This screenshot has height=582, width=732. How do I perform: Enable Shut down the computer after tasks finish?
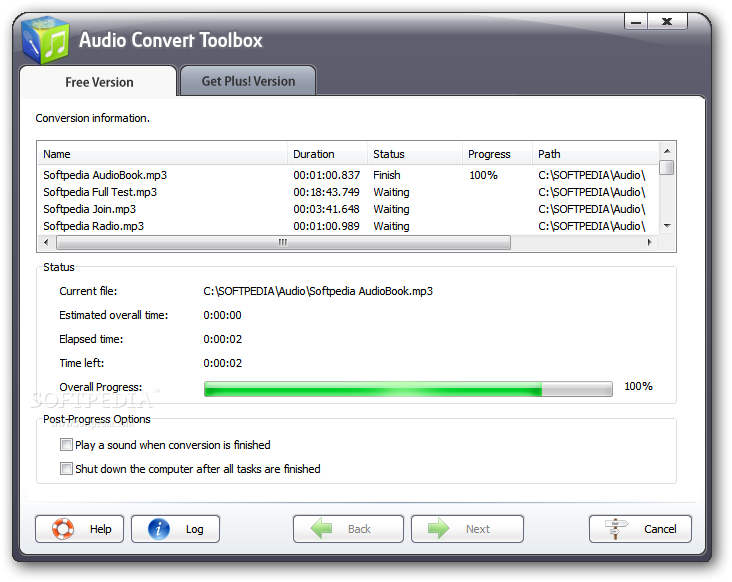pyautogui.click(x=66, y=469)
